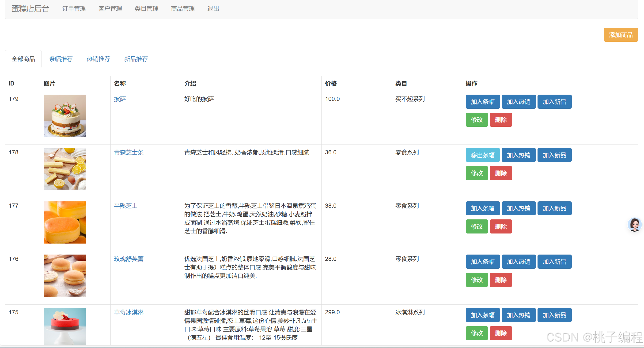Click 加入新品 for 玫瑰舒芙蕾 row

554,262
